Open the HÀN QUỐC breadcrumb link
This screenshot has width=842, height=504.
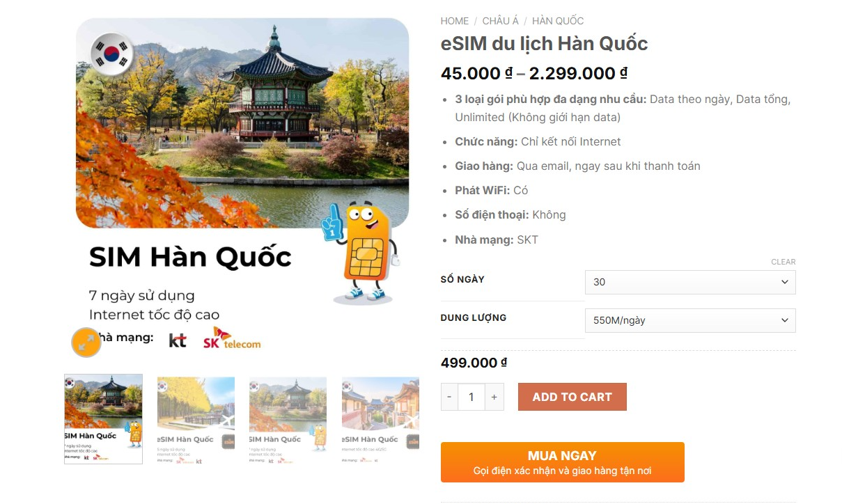click(558, 21)
